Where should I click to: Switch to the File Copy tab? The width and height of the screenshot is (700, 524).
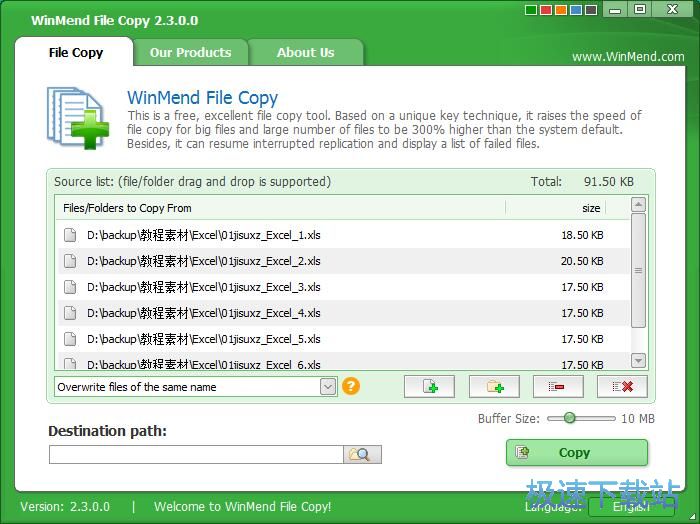[75, 53]
